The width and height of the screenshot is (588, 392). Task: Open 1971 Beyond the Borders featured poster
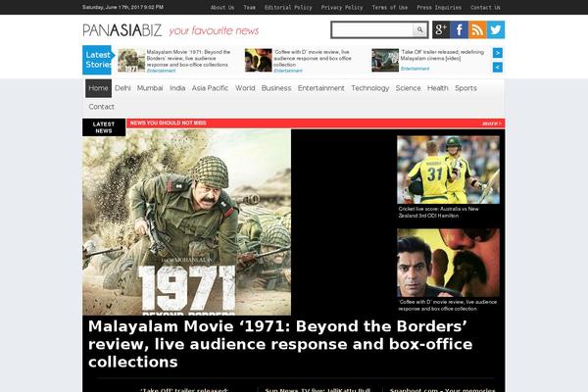coord(187,222)
